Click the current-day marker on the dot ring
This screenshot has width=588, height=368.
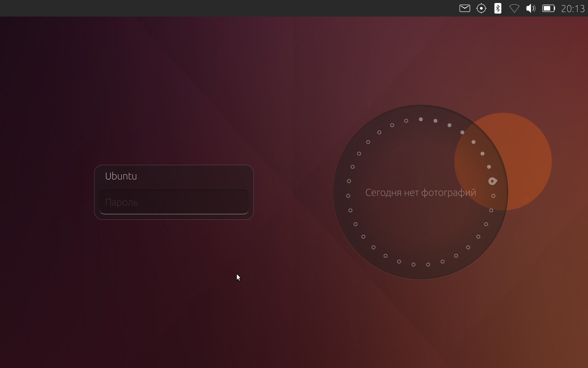(x=492, y=181)
